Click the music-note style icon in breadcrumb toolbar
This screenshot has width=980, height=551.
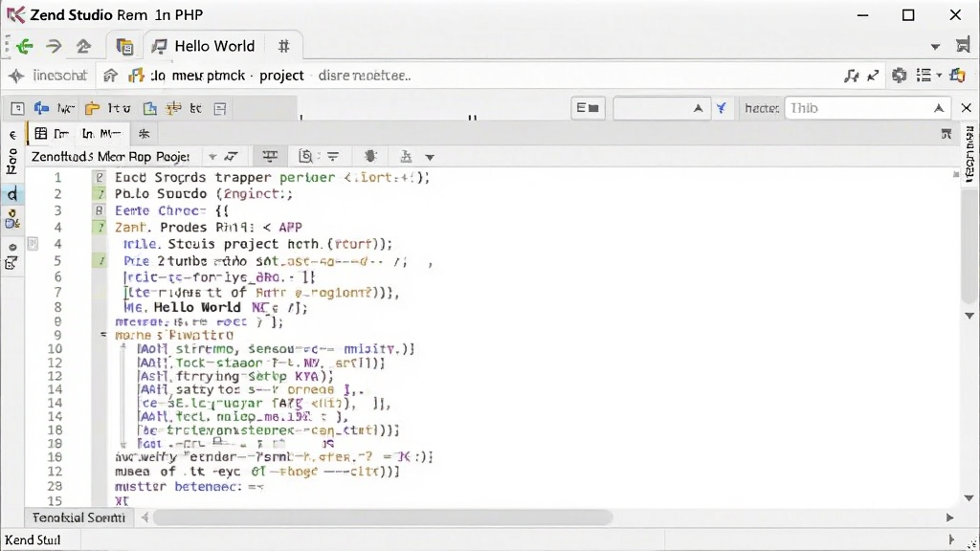(851, 76)
